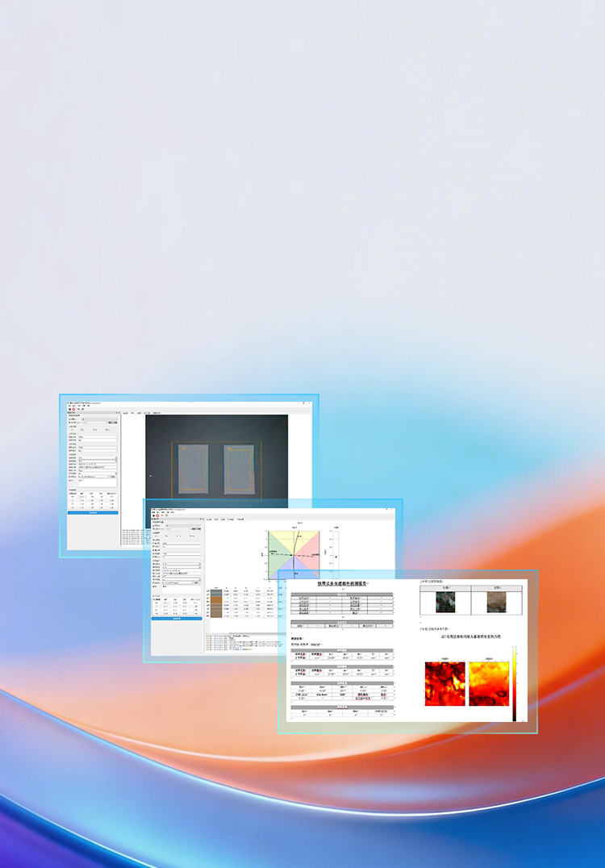Click the gray-green swatch atop the color table
The image size is (605, 868).
click(x=216, y=593)
